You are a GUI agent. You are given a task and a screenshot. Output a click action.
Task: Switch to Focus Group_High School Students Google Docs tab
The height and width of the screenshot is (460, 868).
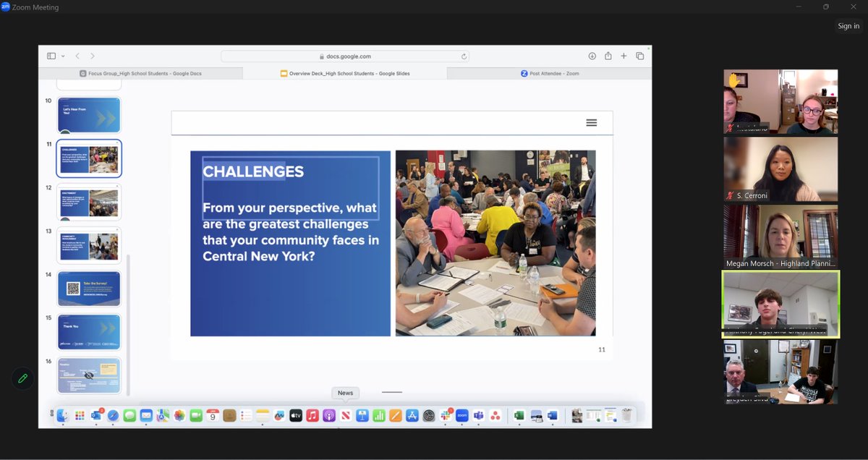[x=140, y=73]
